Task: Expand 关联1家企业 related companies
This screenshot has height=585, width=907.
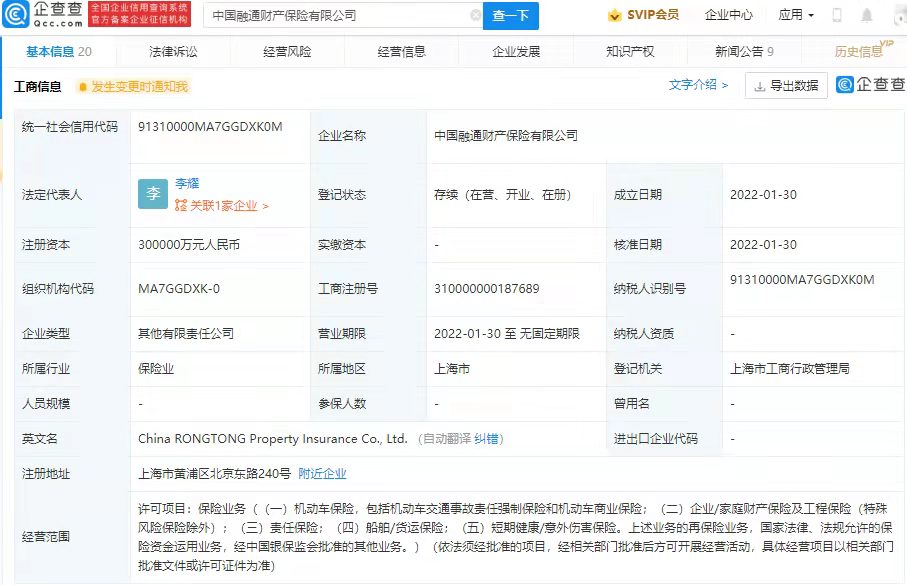Action: pyautogui.click(x=221, y=206)
